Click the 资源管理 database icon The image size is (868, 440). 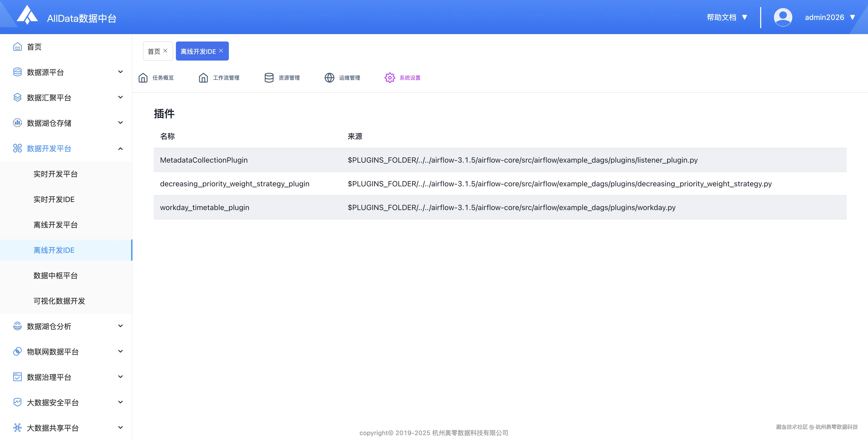click(x=269, y=78)
